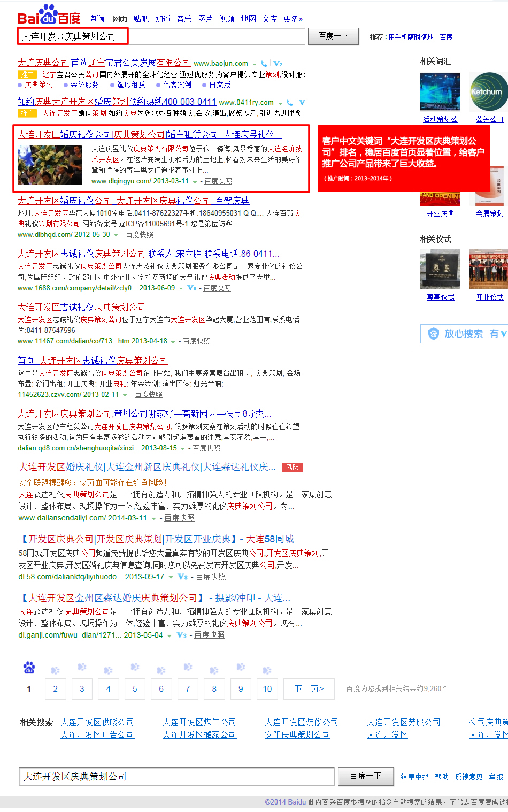Click the blue du paw icon above page 1

point(29,668)
